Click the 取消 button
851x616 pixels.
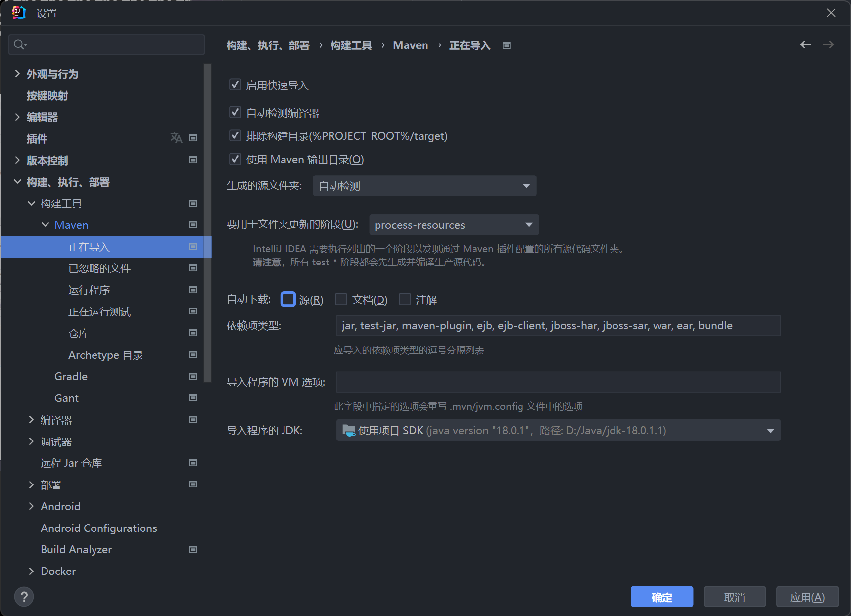[x=734, y=597]
